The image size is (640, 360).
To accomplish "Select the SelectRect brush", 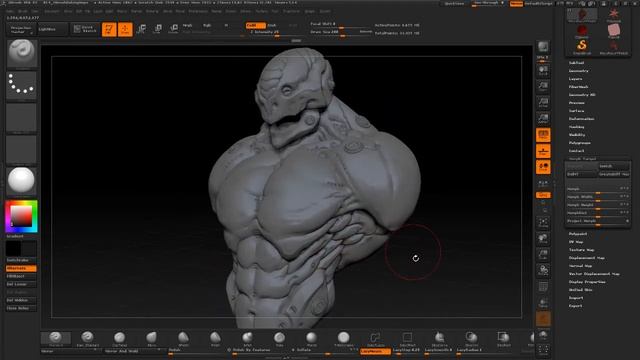I will click(x=407, y=338).
